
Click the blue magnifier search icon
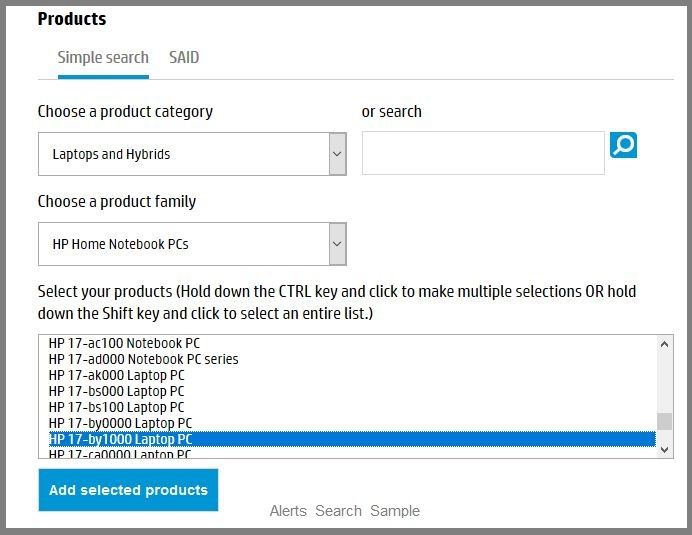click(623, 145)
